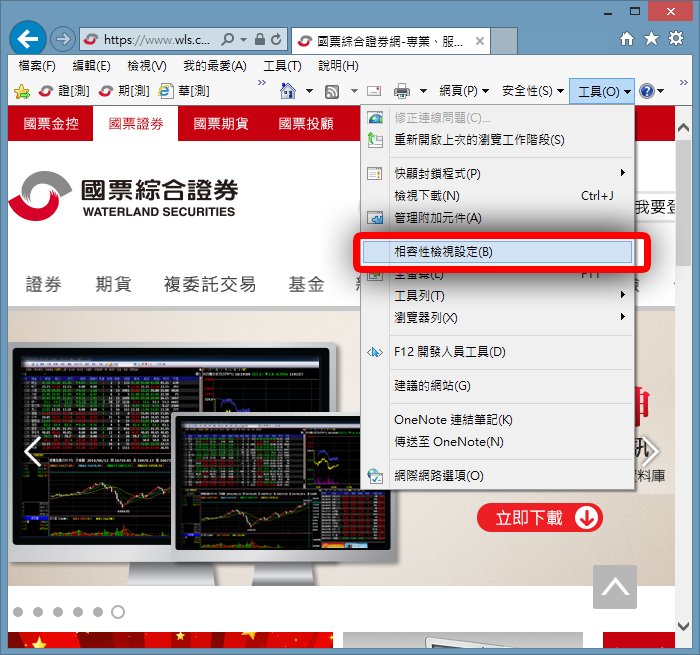Click the page scrollbar down arrow
This screenshot has height=655, width=700.
(x=683, y=626)
